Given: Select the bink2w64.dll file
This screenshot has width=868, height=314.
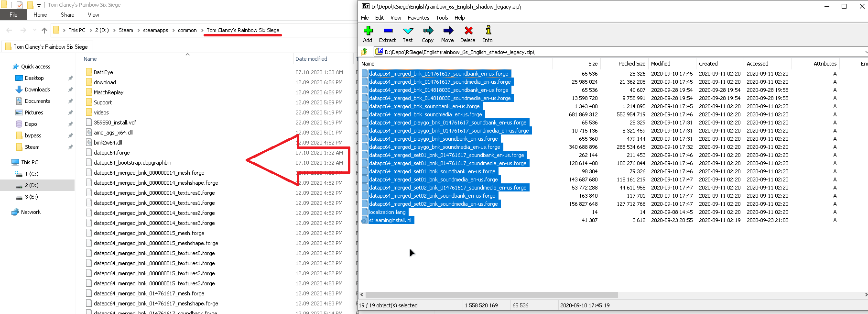Looking at the screenshot, I should 108,143.
